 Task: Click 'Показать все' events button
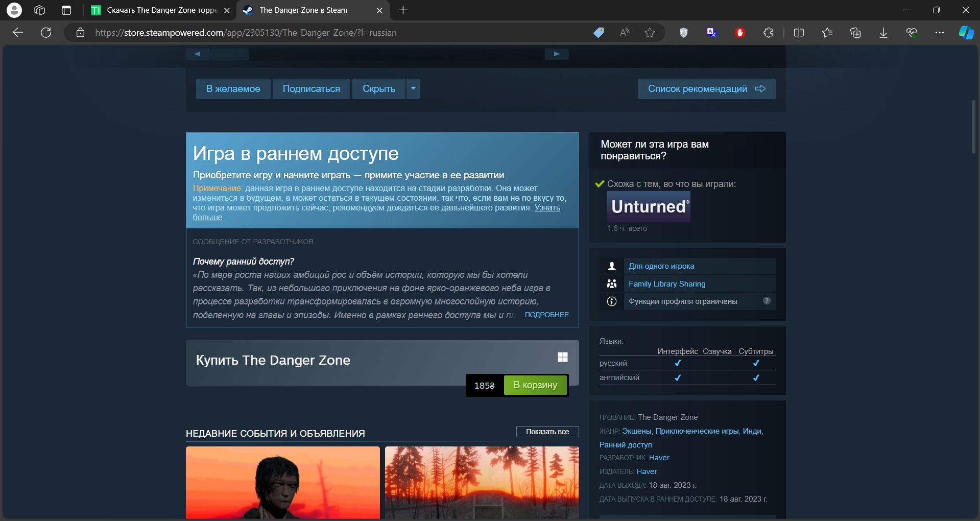point(547,432)
